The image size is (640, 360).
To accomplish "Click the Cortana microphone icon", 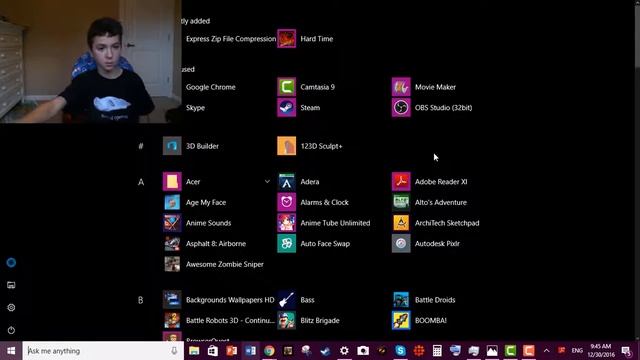I will point(174,351).
